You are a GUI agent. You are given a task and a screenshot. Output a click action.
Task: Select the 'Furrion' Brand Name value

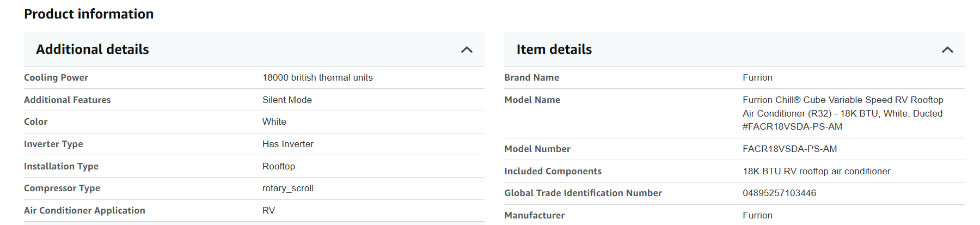[757, 77]
